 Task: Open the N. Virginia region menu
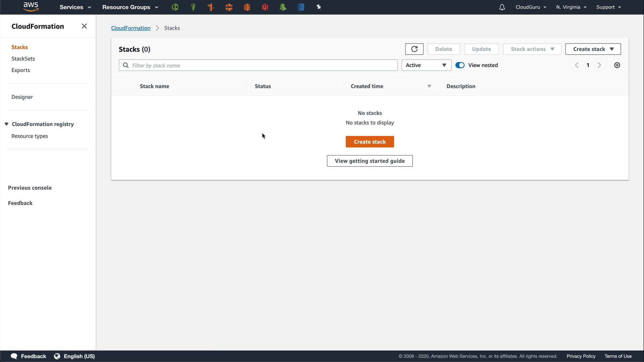pos(571,7)
